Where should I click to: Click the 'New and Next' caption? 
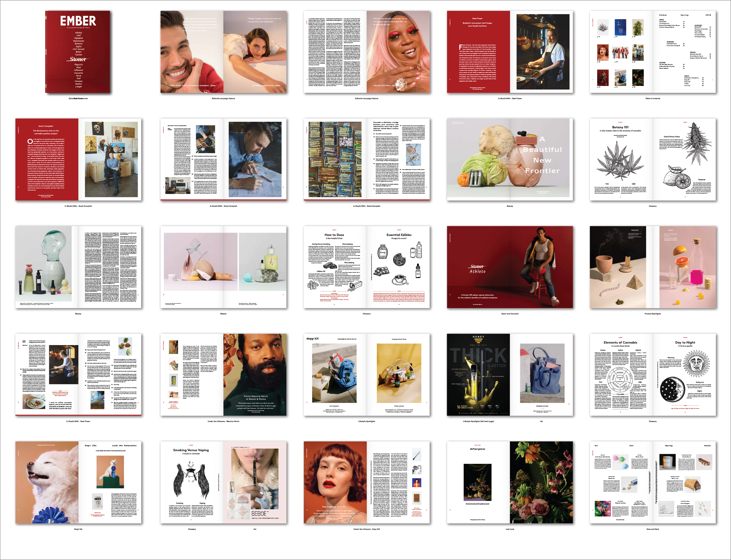[653, 529]
